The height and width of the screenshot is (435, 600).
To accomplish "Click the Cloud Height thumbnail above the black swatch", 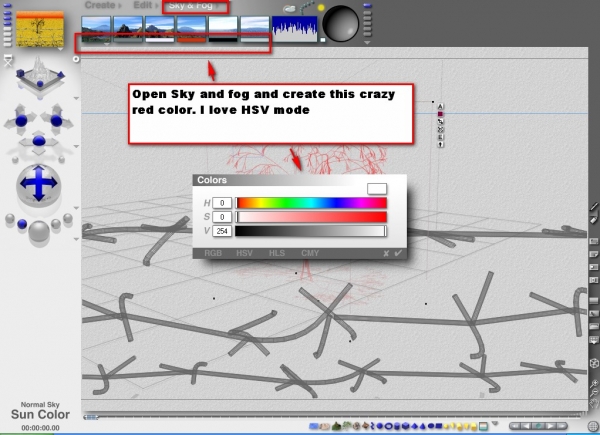I will (x=223, y=27).
